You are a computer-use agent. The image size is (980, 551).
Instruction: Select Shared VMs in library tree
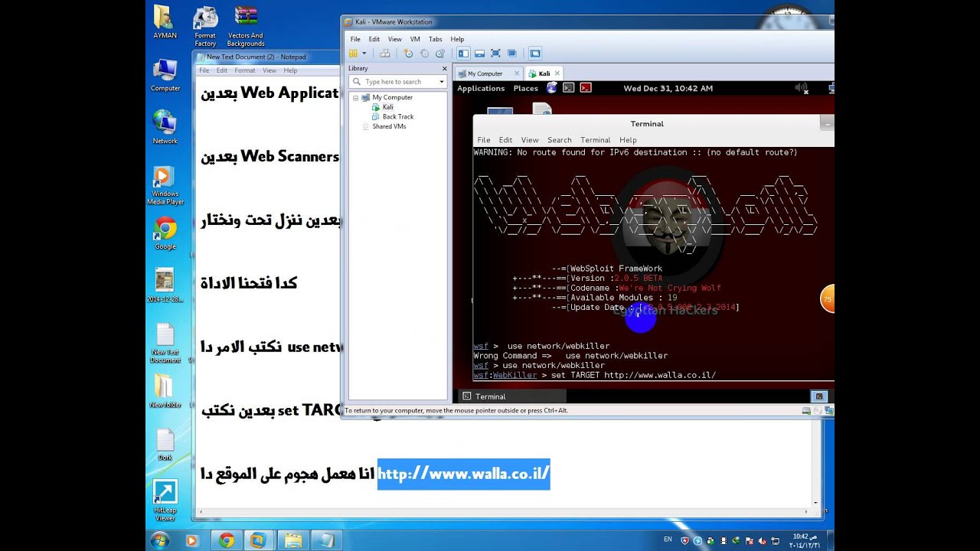[x=389, y=126]
